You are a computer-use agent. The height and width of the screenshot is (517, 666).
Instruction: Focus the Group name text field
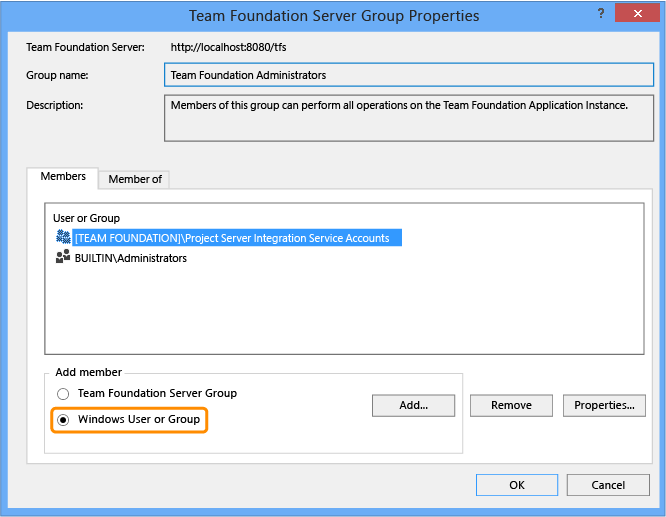click(x=408, y=75)
